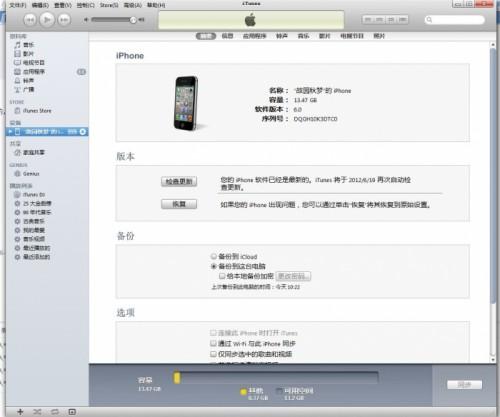This screenshot has height=417, width=500.
Task: Open the 90 年代音乐 smart playlist
Action: click(33, 212)
